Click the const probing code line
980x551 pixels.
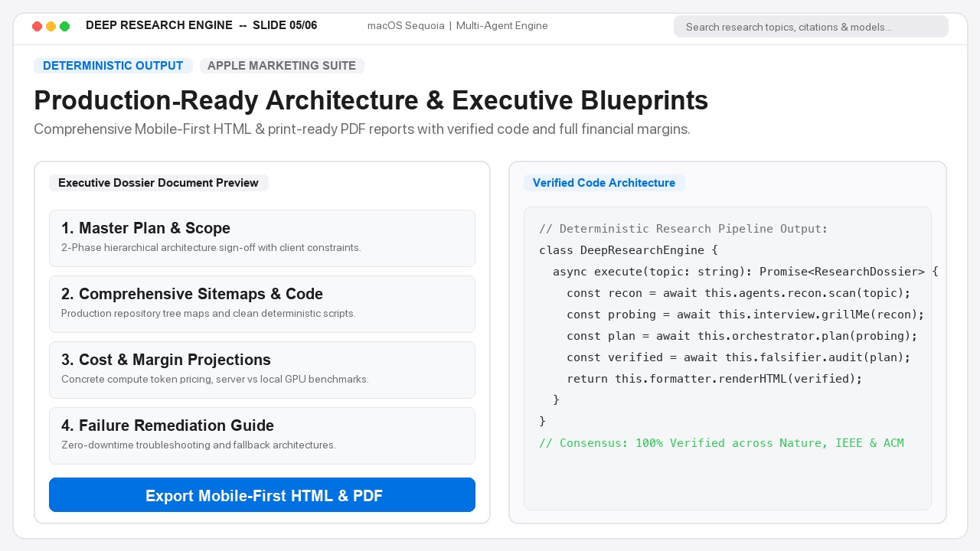[x=746, y=315]
